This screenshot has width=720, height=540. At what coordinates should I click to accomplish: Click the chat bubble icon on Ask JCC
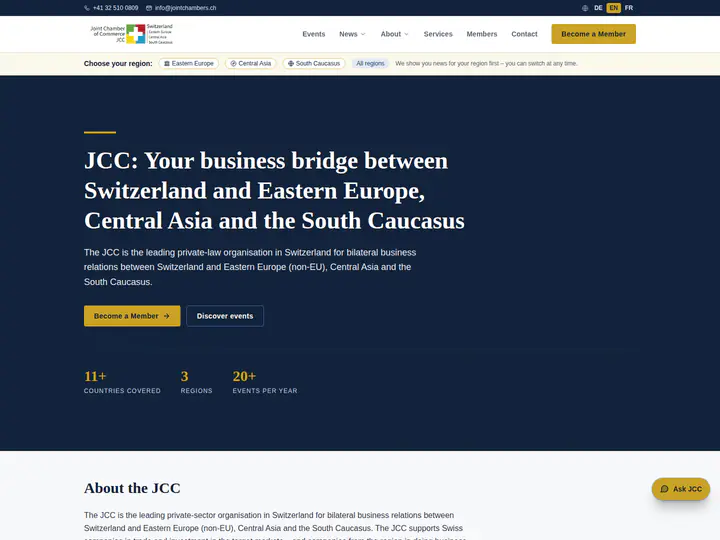664,489
